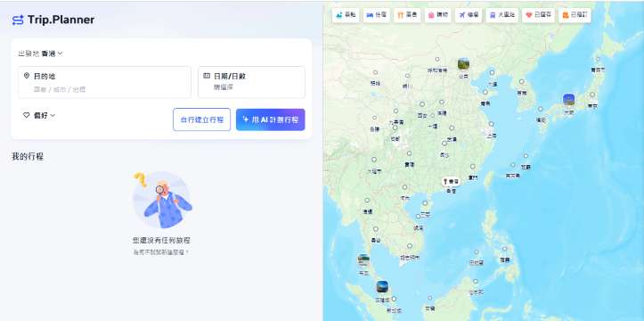
Task: Select the Cebu circle marker
Action: click(505, 249)
